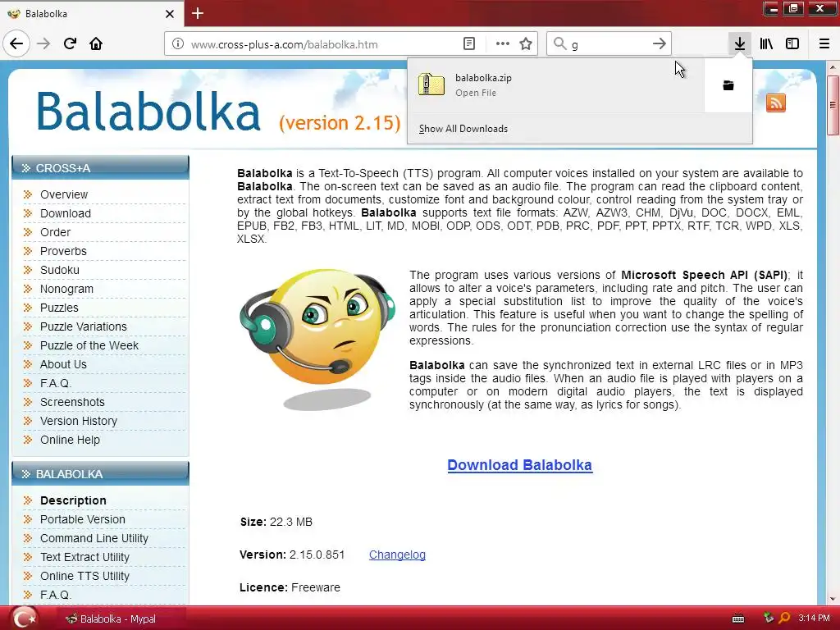This screenshot has width=840, height=630.
Task: Open Puzzle of the Week
Action: pyautogui.click(x=89, y=345)
